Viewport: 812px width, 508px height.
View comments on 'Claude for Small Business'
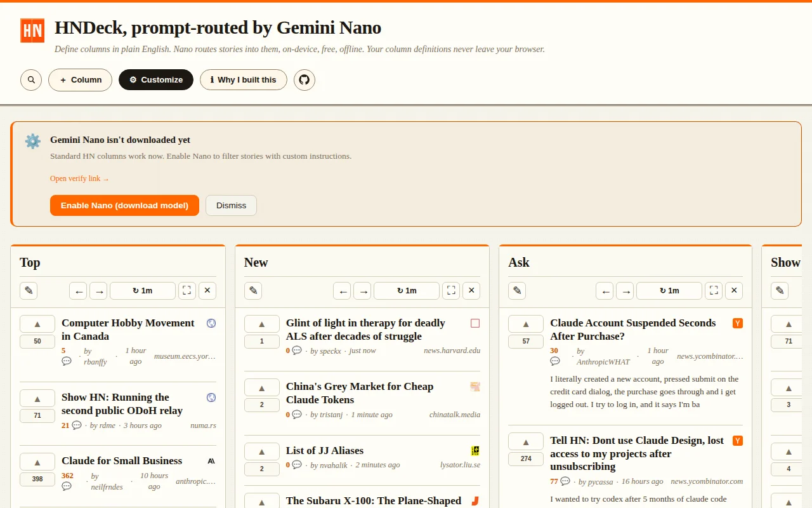(67, 481)
